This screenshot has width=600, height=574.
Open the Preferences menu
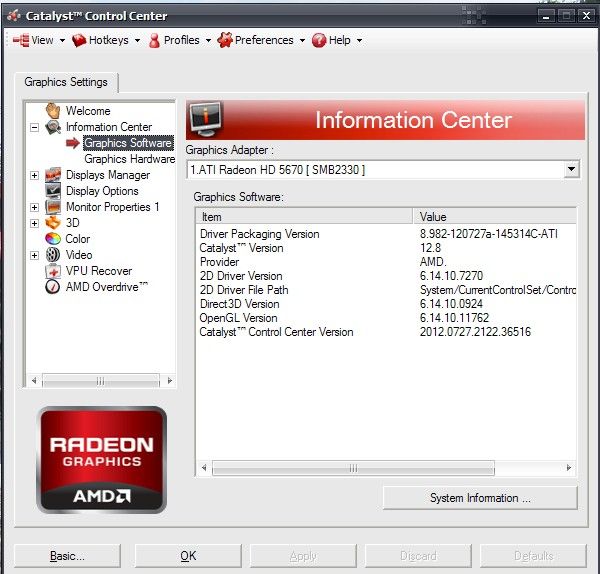[x=263, y=40]
